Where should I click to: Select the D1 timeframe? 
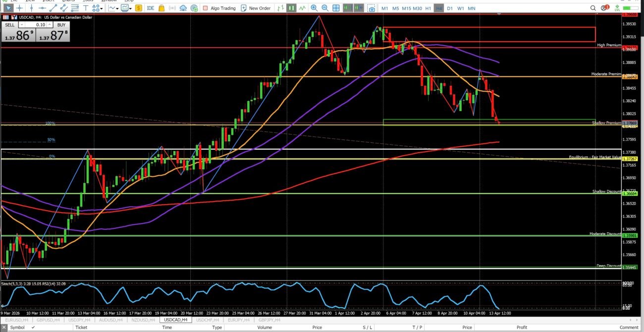pyautogui.click(x=450, y=8)
